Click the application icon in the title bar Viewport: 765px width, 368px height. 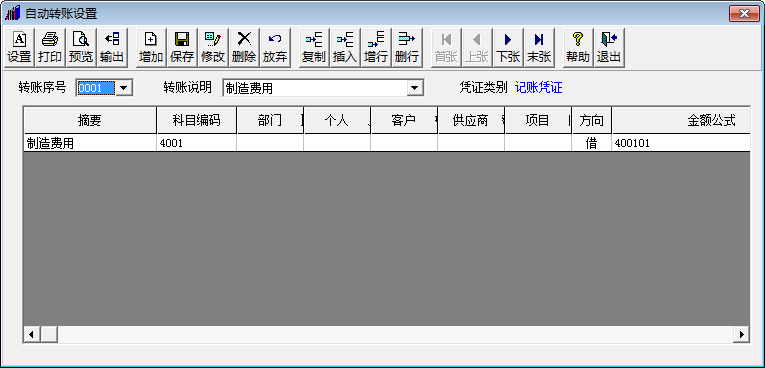pyautogui.click(x=13, y=13)
